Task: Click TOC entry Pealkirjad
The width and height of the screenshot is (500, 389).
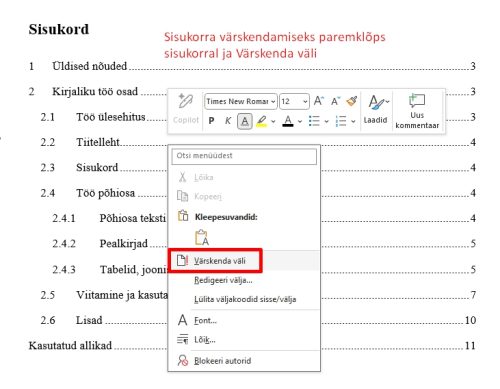Action: [124, 244]
